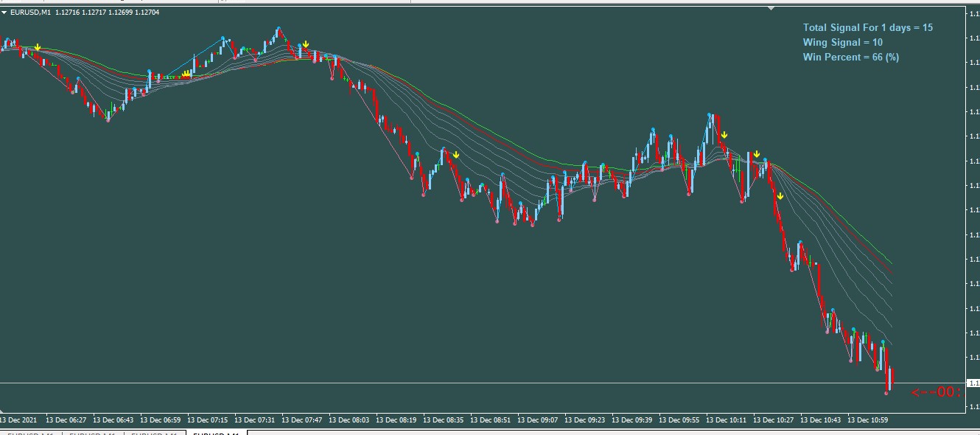The width and height of the screenshot is (980, 435).
Task: Click the 'Win Percent = 66 (%)' label
Action: [851, 57]
